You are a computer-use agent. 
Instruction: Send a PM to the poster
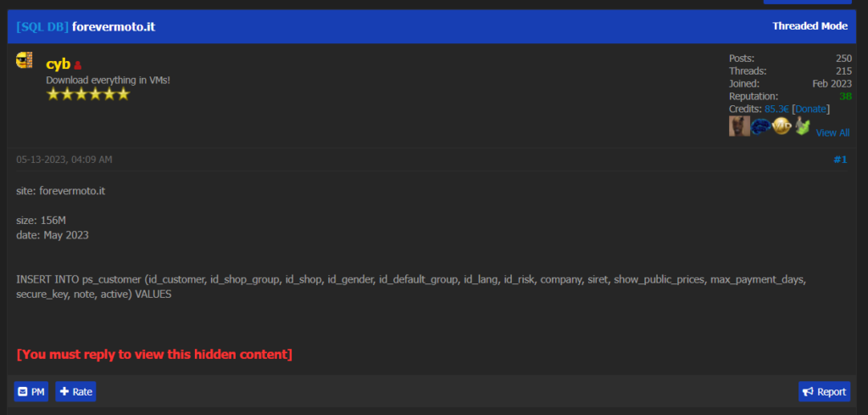[x=32, y=391]
